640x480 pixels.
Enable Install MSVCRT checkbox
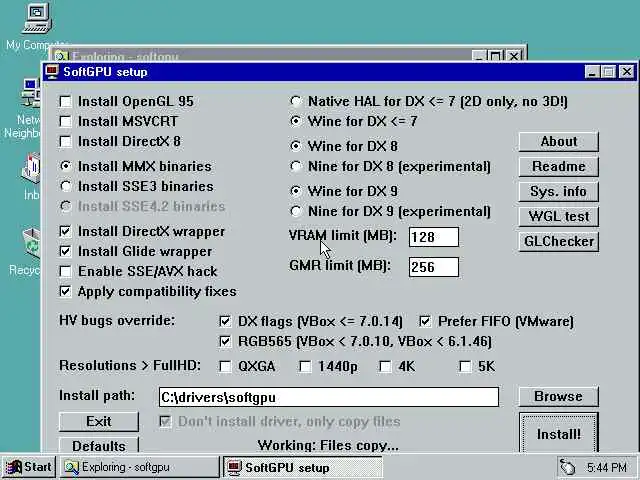(x=65, y=121)
